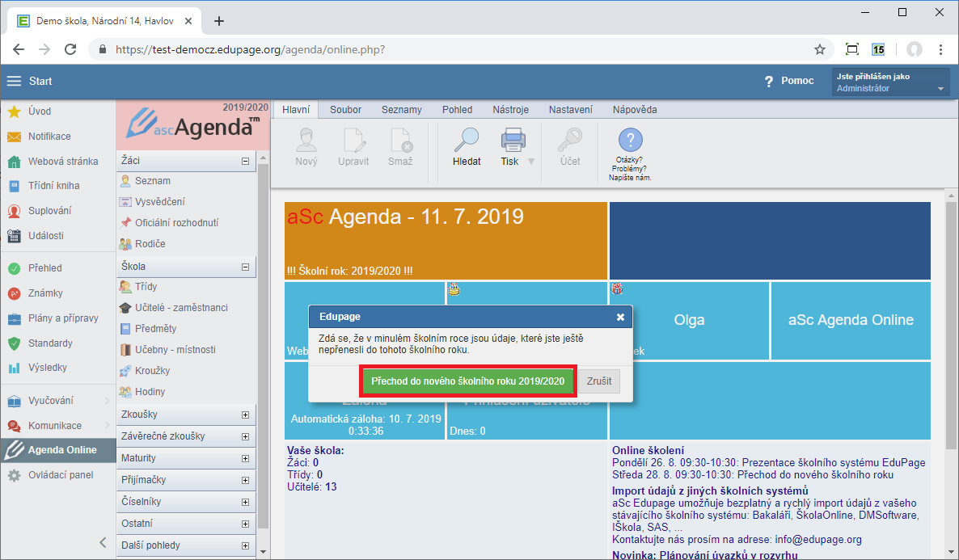This screenshot has height=560, width=959.
Task: Open the Nástroje menu tab
Action: tap(511, 109)
